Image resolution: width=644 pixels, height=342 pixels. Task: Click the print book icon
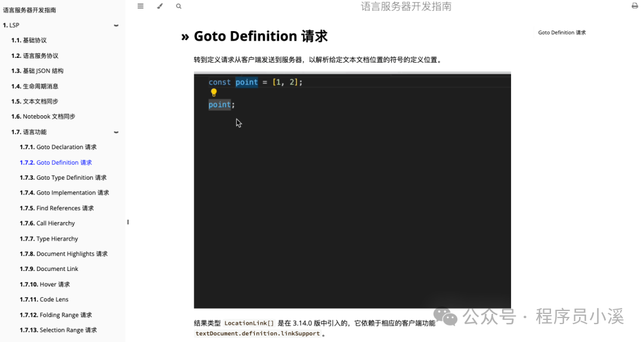tap(634, 6)
